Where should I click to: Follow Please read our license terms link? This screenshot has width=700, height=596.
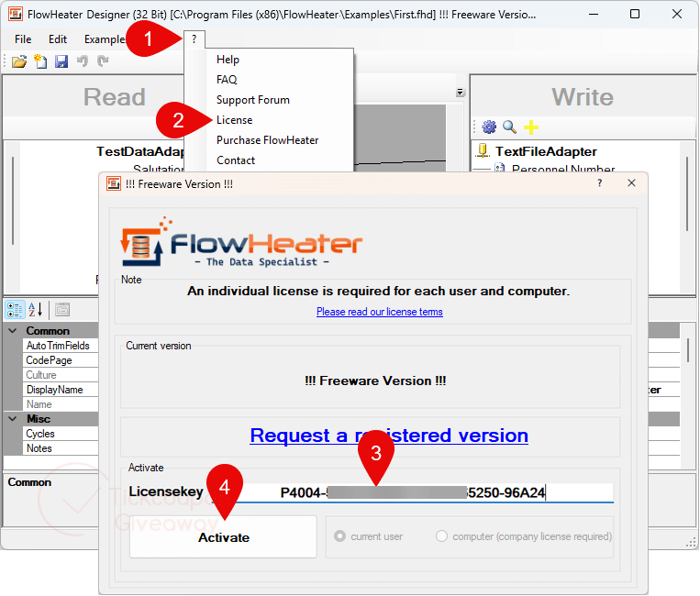tap(380, 312)
